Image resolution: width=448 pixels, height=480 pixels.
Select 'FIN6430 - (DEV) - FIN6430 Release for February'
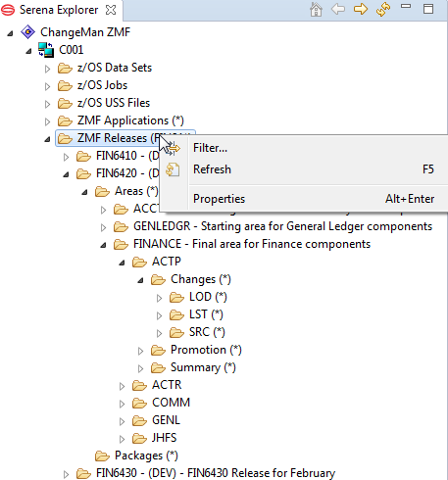[x=216, y=473]
